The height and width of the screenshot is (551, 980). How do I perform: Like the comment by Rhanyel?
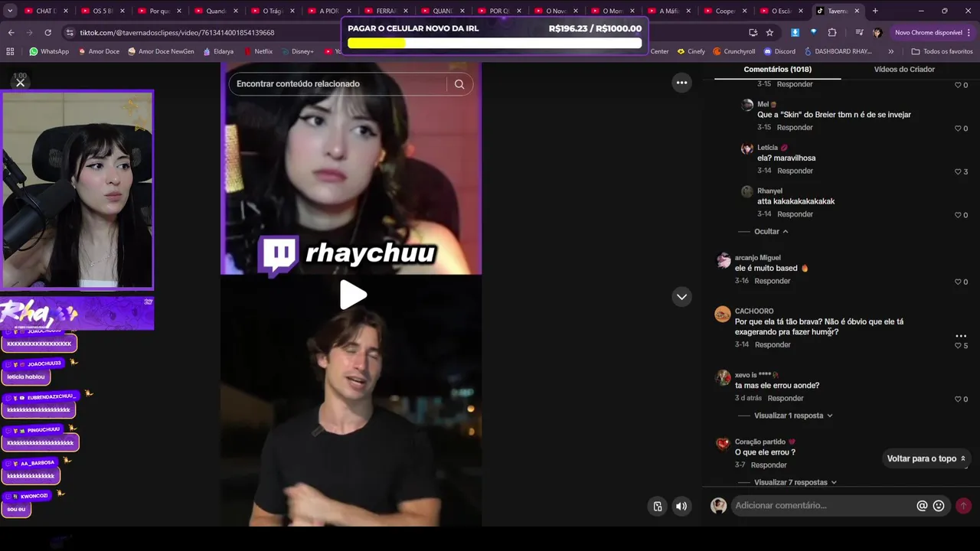click(958, 215)
